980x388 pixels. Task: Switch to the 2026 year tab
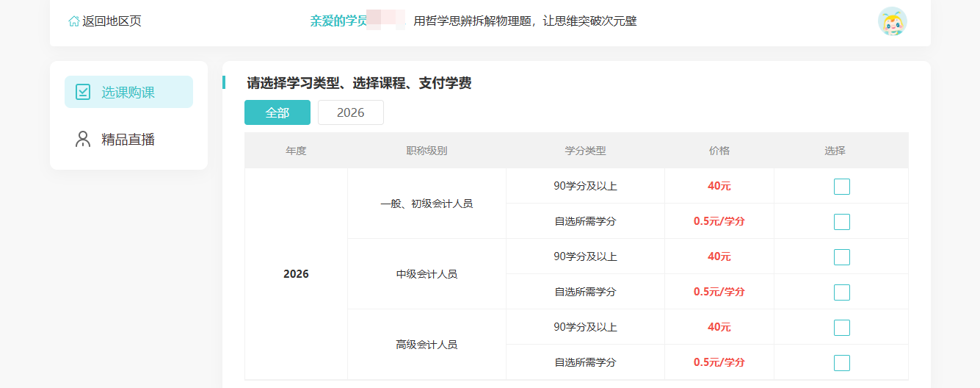pyautogui.click(x=351, y=112)
